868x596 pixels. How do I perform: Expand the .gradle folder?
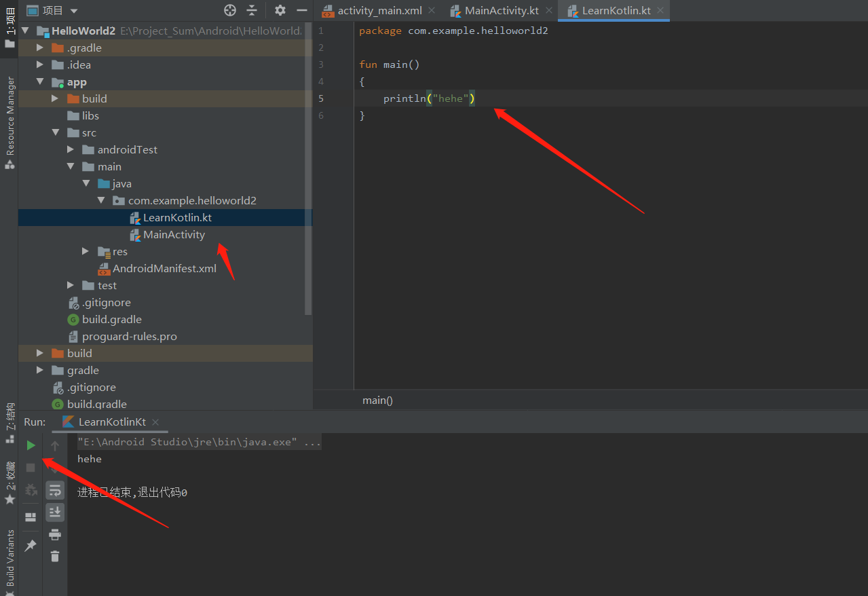point(40,48)
